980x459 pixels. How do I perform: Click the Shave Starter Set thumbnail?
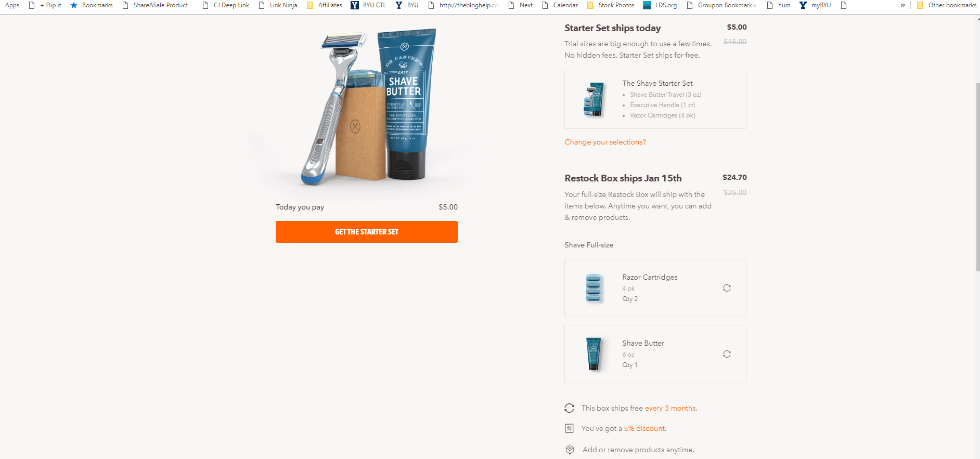tap(594, 99)
